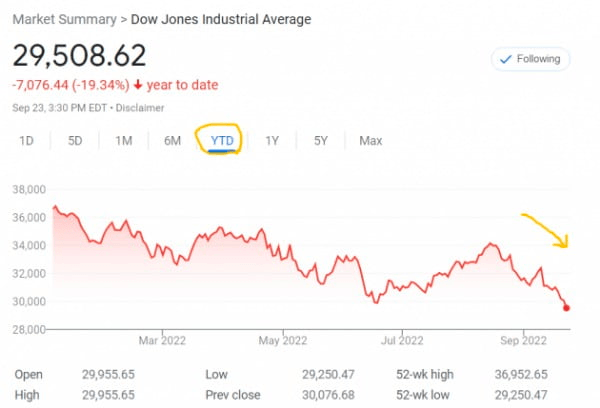The image size is (600, 408).
Task: Click the red endpoint dot on chart
Action: point(568,308)
